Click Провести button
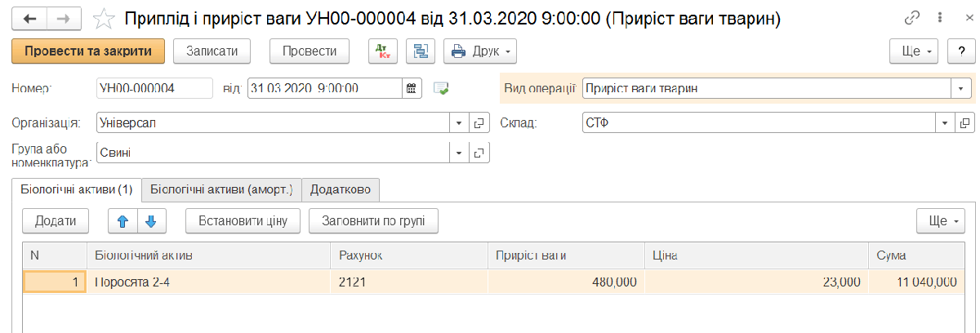 (310, 51)
